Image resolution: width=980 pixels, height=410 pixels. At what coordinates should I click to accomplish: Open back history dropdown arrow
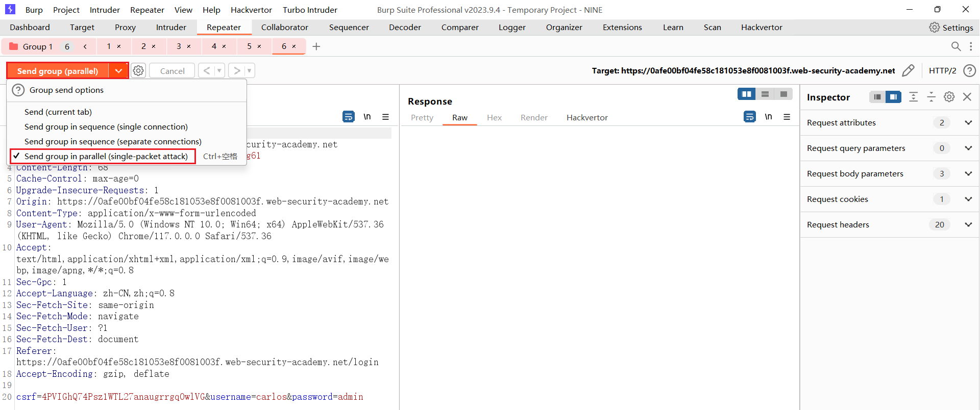[219, 71]
